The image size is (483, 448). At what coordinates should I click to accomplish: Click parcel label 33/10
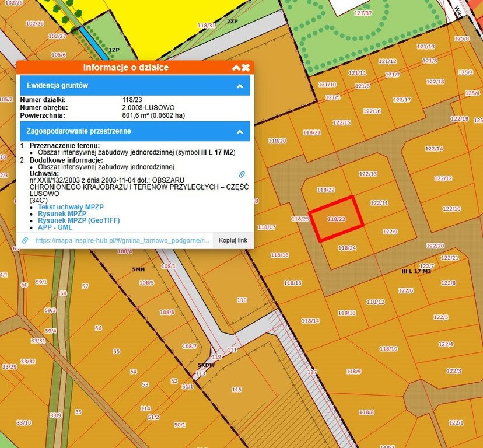pos(24,423)
